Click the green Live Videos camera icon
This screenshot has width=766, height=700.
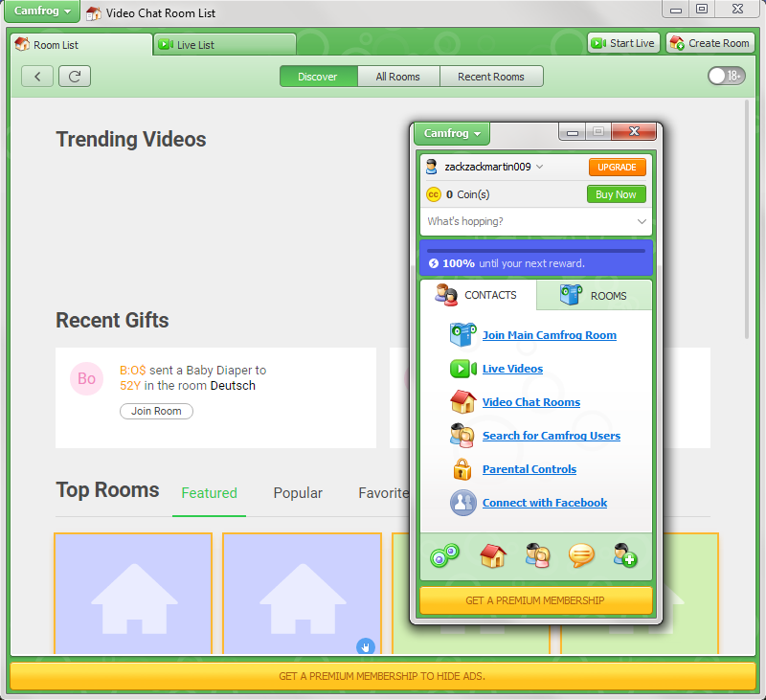click(x=462, y=369)
